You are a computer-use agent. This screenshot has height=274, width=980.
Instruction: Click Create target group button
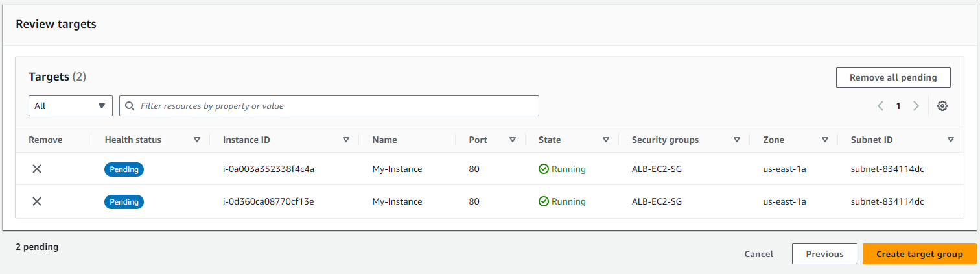click(x=920, y=254)
